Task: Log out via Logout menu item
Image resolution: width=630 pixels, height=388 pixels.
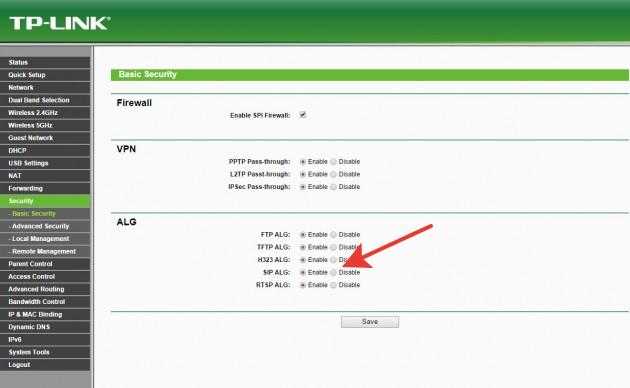Action: tap(45, 365)
